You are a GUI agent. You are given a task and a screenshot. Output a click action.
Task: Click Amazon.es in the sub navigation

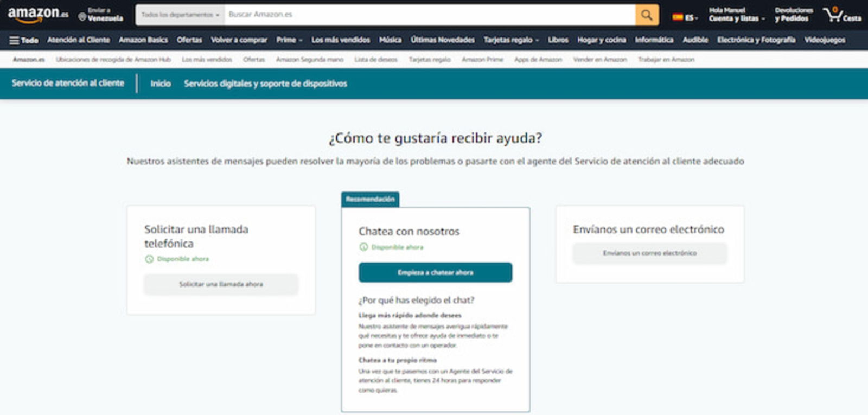point(29,60)
